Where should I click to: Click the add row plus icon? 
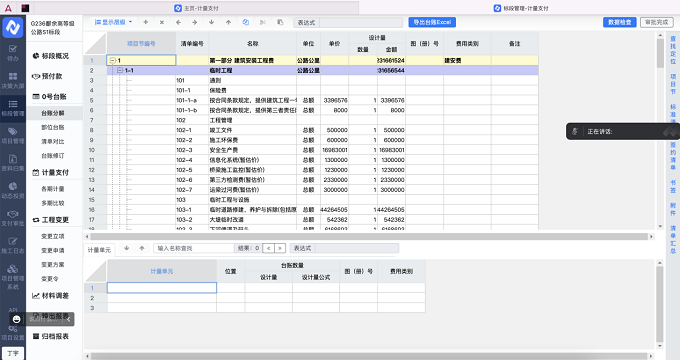click(146, 22)
